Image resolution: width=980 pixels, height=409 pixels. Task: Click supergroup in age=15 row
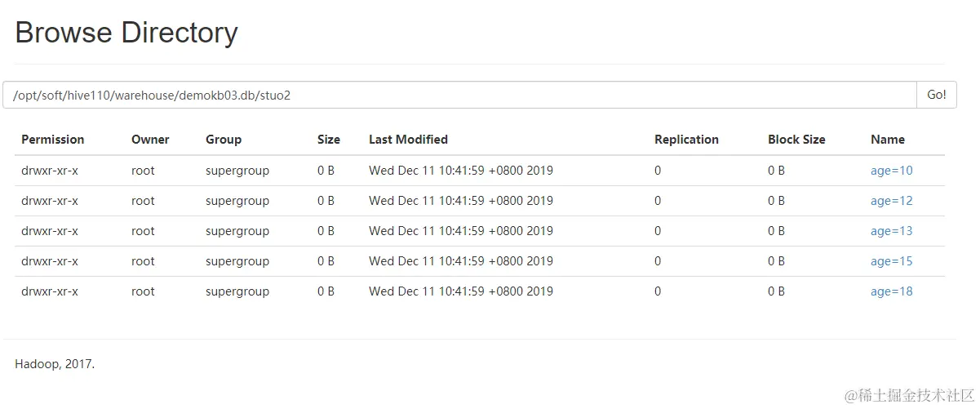[x=237, y=261]
